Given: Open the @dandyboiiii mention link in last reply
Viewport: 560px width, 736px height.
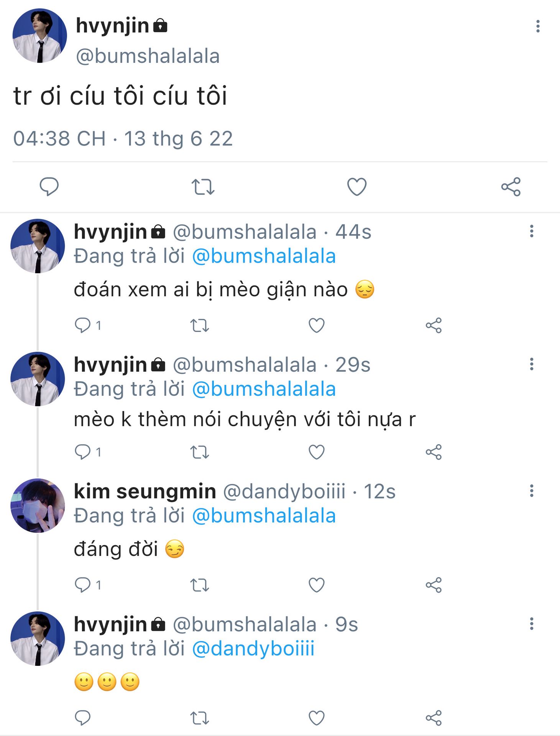Looking at the screenshot, I should (253, 649).
